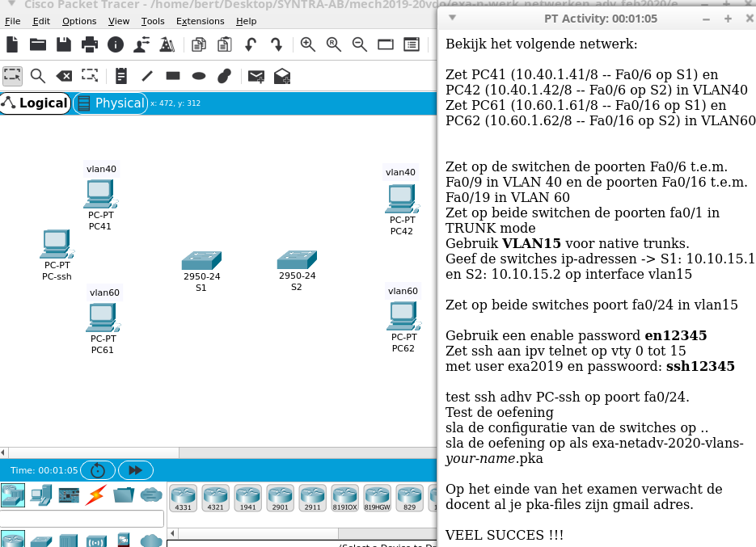Switch to the Physical tab

109,103
